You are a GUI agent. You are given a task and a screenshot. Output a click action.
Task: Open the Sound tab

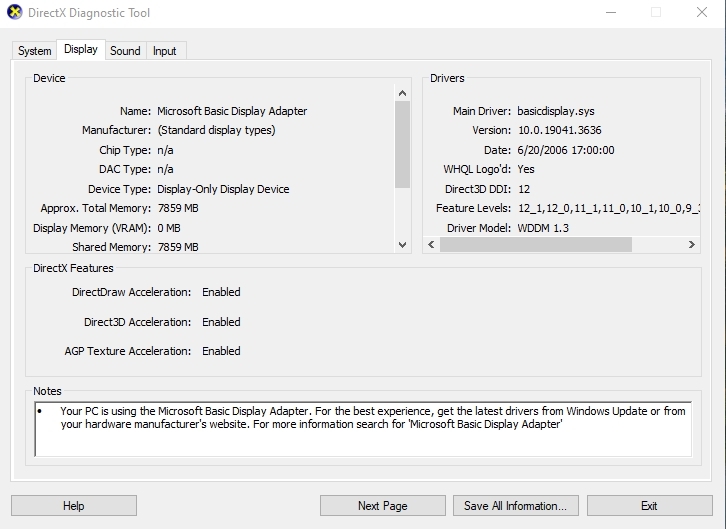pos(125,51)
